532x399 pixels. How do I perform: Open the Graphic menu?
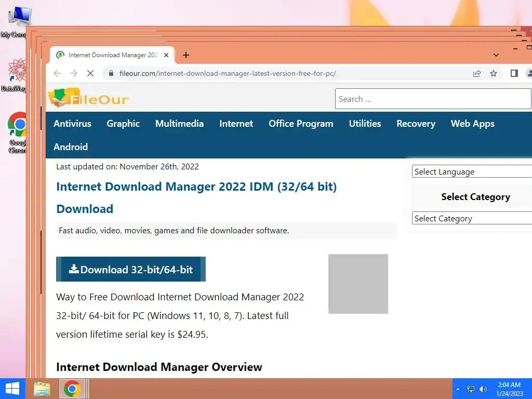[123, 124]
